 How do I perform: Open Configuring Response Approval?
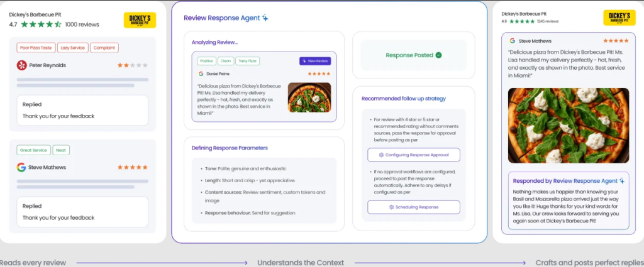point(413,155)
